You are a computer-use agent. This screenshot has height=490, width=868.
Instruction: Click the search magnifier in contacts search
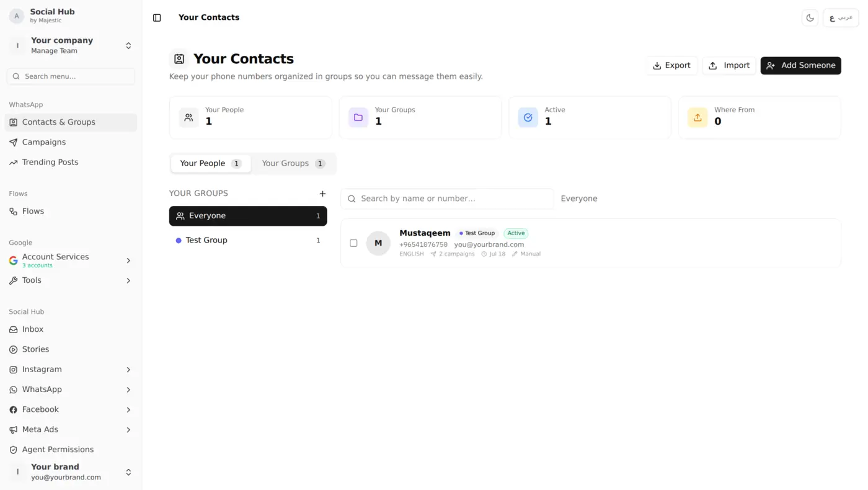[x=352, y=199]
